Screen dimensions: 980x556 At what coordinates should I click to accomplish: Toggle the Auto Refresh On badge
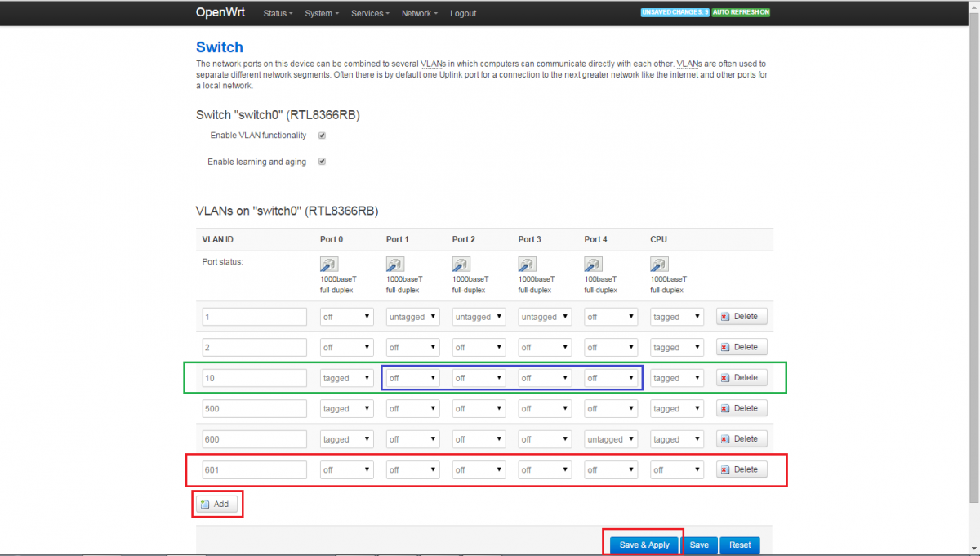741,12
